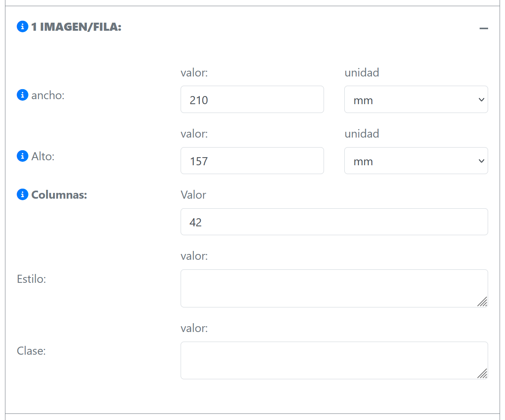Open the ancho unidad dropdown
Screen dimensions: 505x420
click(416, 100)
